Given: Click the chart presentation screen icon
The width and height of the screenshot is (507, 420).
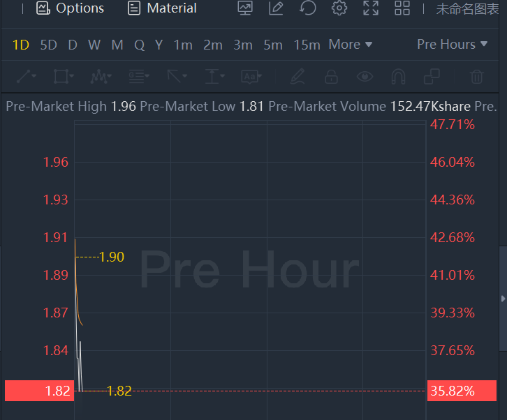Looking at the screenshot, I should 245,8.
